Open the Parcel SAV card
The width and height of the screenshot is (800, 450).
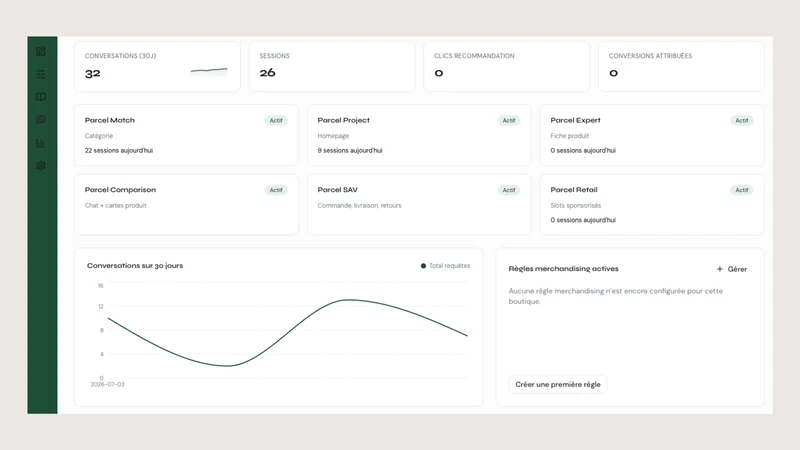coord(419,205)
